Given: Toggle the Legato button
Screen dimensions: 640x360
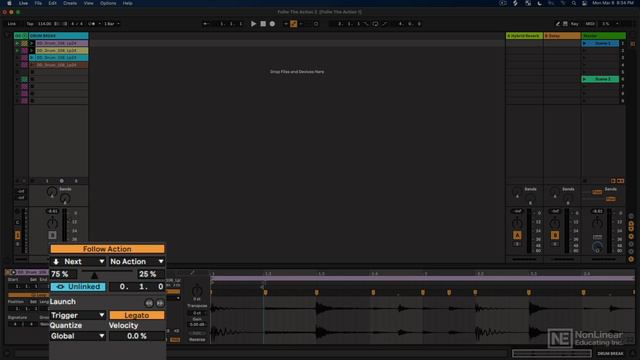Looking at the screenshot, I should click(x=137, y=316).
